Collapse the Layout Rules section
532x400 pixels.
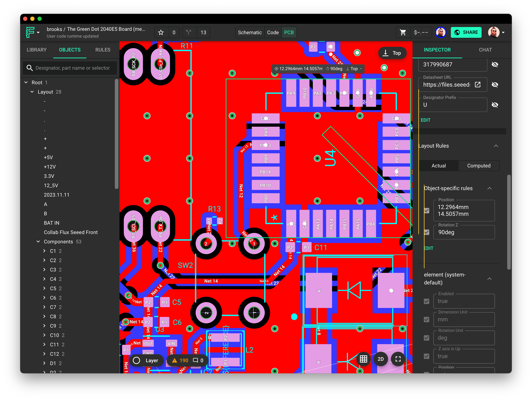point(496,146)
